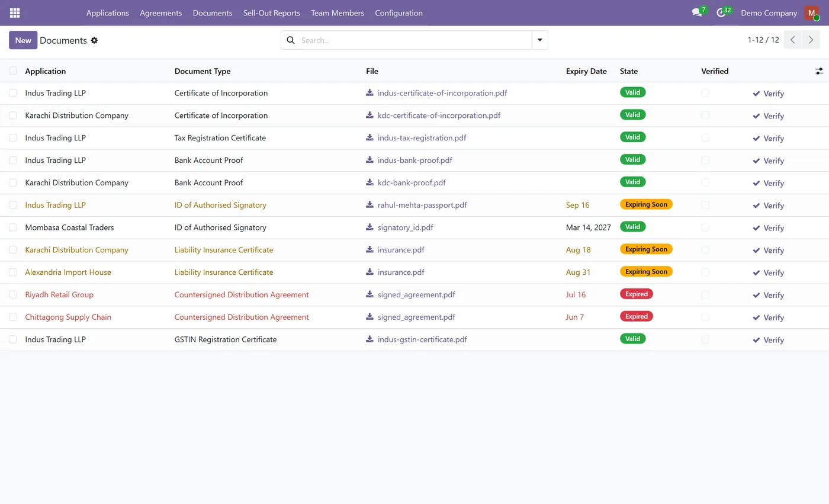Select all rows with header checkbox
829x504 pixels.
[x=13, y=71]
